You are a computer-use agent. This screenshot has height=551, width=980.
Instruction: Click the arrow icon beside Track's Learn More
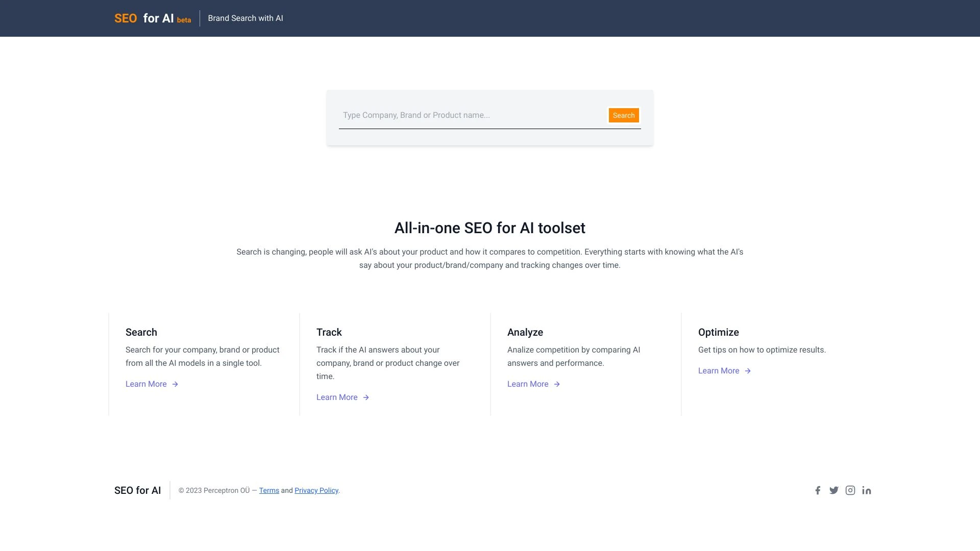366,397
